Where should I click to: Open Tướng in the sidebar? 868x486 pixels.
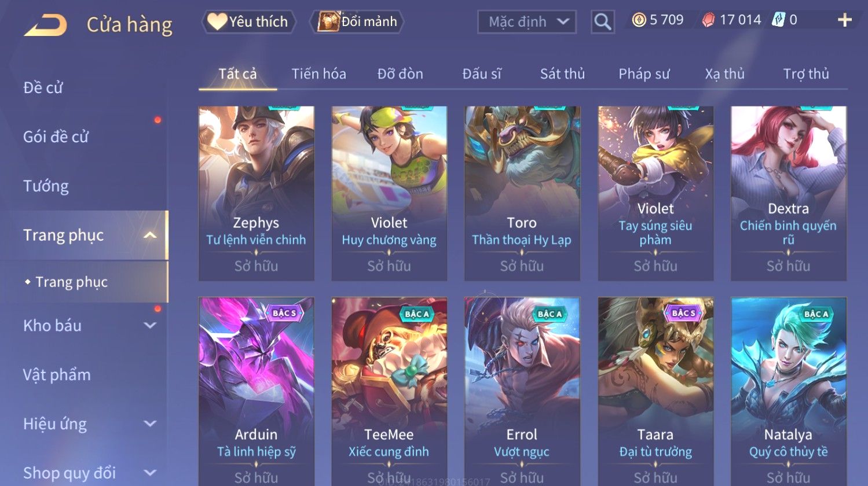(46, 186)
